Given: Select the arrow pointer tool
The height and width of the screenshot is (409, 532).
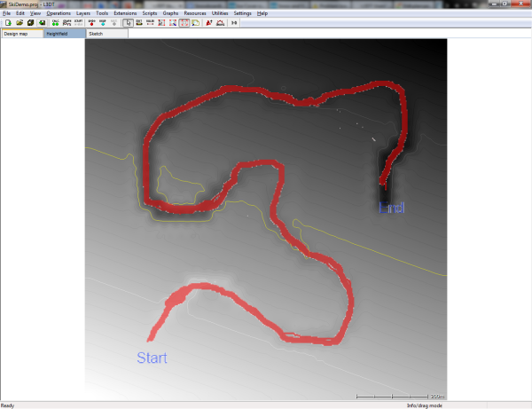Looking at the screenshot, I should pyautogui.click(x=129, y=23).
